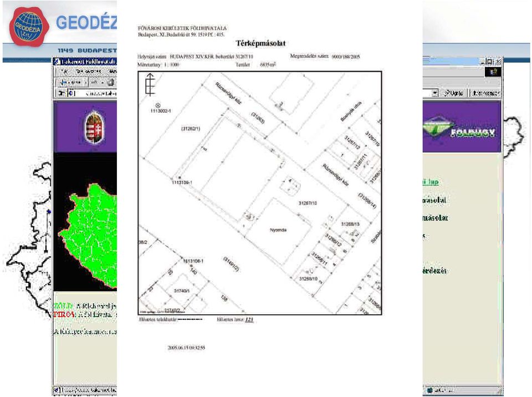Screen dimensions: 532x397
Task: Click the 'PIROS' red legend text
Action: click(x=64, y=314)
